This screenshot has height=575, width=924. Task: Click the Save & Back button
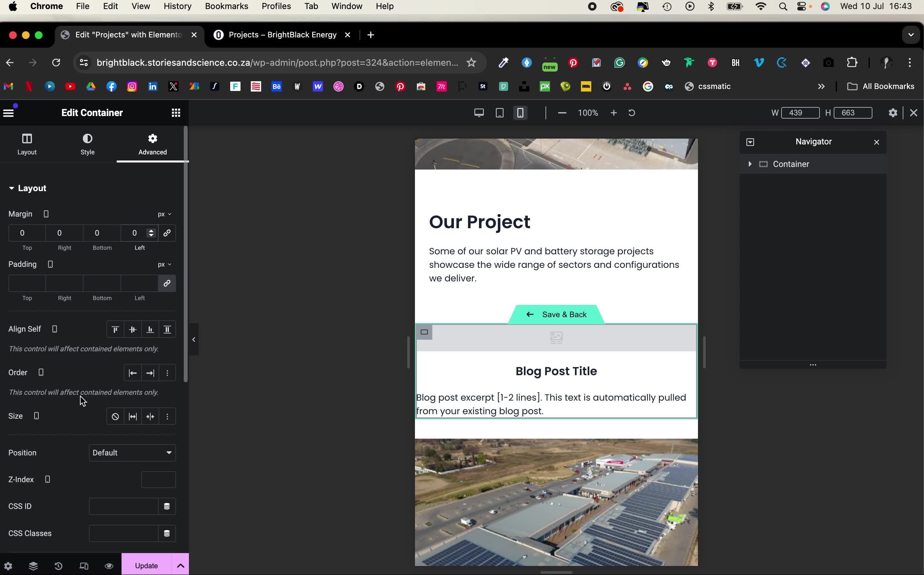tap(556, 315)
